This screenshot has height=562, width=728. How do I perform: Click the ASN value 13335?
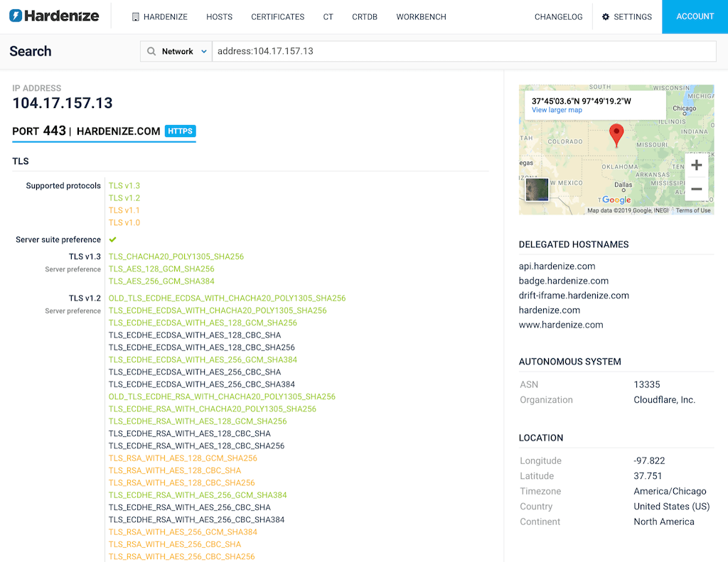[647, 384]
